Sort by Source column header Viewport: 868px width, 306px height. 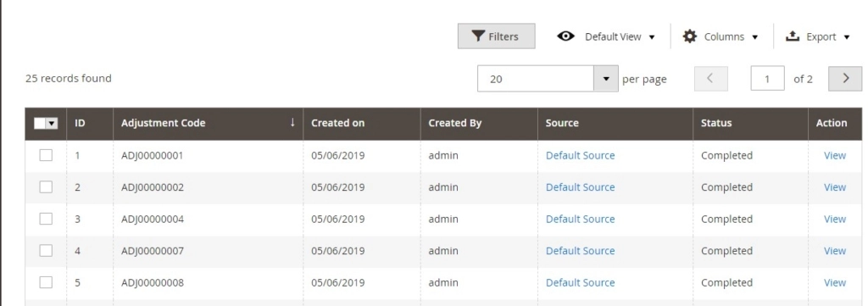point(615,124)
